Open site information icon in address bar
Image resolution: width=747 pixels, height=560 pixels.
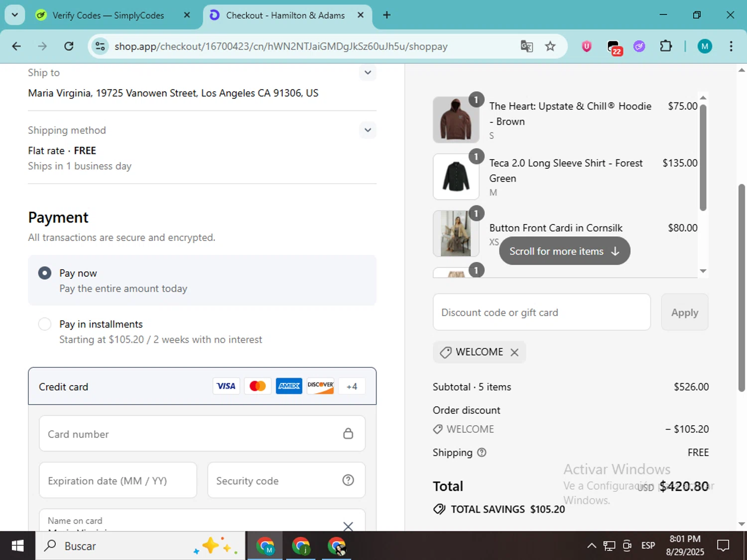pyautogui.click(x=100, y=46)
